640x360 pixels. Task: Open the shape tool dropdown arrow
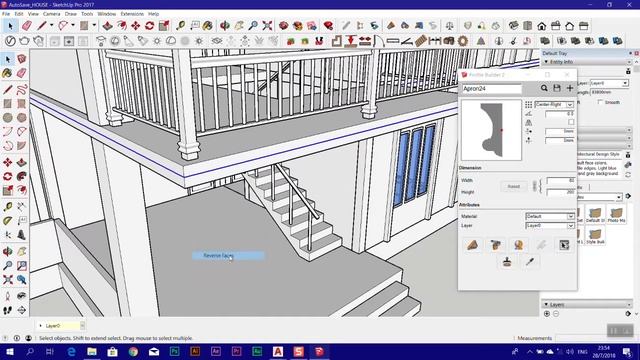[x=94, y=25]
